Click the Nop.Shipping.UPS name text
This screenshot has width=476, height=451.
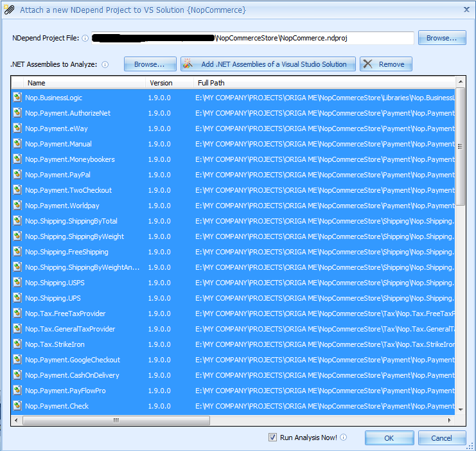[53, 298]
